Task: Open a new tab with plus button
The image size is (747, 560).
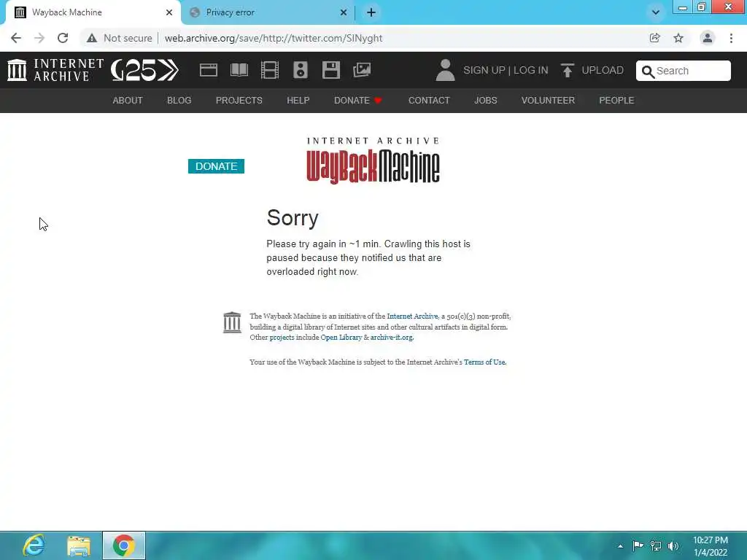Action: tap(371, 12)
